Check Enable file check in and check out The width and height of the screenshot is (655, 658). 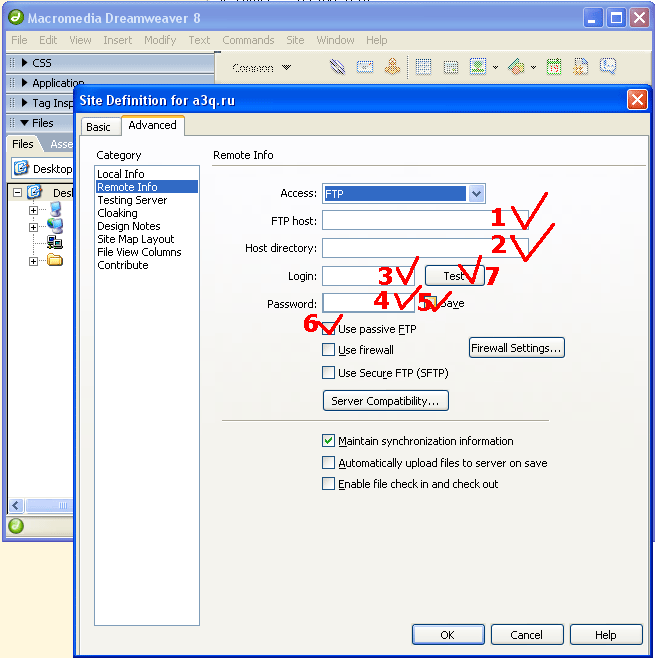(329, 483)
